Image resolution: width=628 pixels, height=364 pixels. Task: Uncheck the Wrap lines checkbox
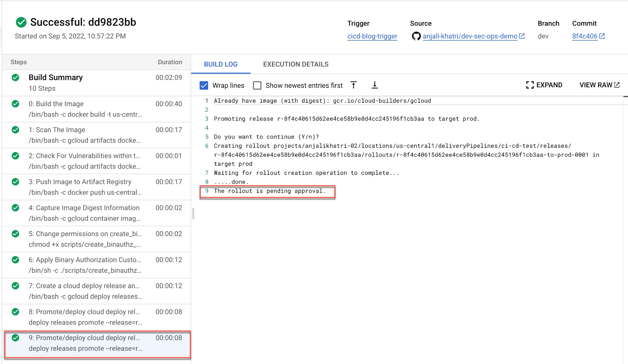(204, 85)
